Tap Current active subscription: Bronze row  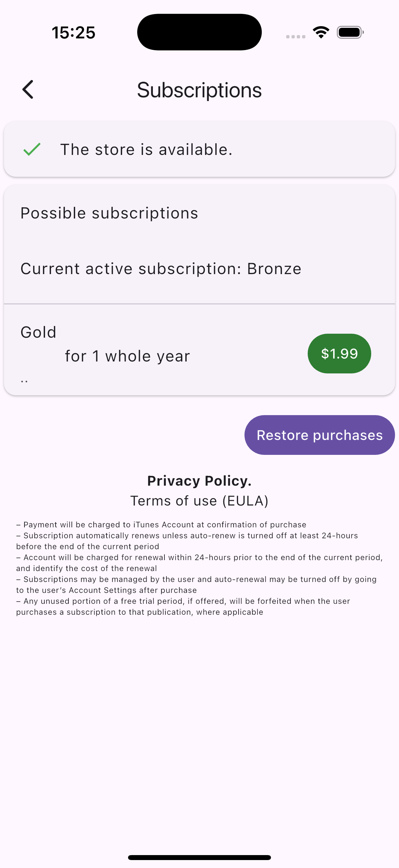[161, 268]
